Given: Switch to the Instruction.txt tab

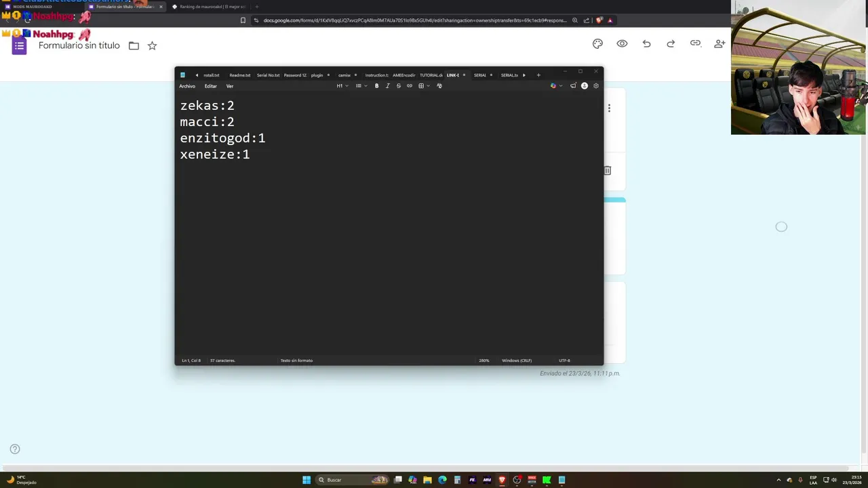Looking at the screenshot, I should 376,75.
